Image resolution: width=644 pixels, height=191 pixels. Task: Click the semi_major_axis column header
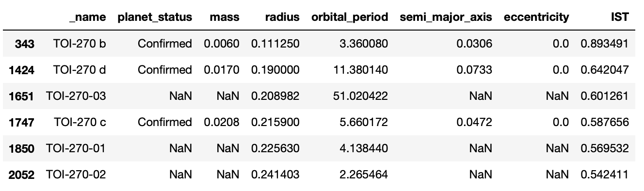(x=446, y=17)
